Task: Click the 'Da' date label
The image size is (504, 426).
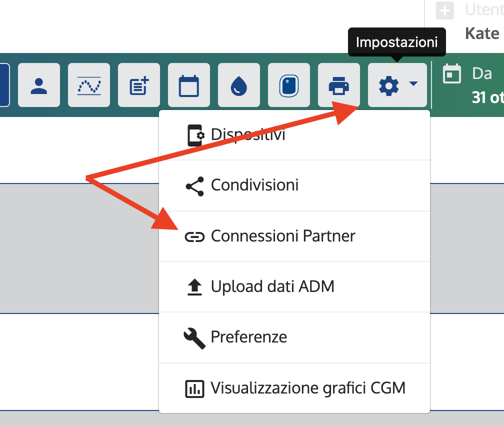Action: coord(482,74)
